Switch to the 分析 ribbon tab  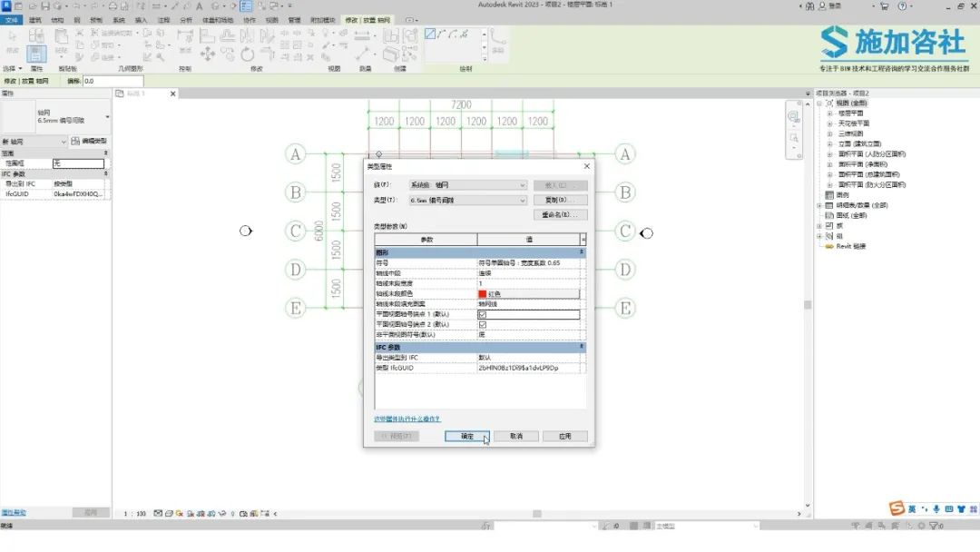click(x=186, y=20)
